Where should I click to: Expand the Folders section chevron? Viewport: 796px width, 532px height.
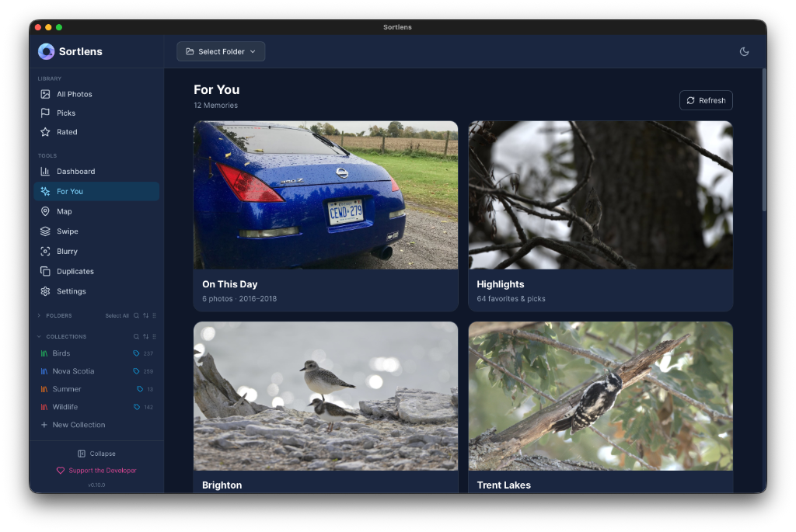coord(39,315)
